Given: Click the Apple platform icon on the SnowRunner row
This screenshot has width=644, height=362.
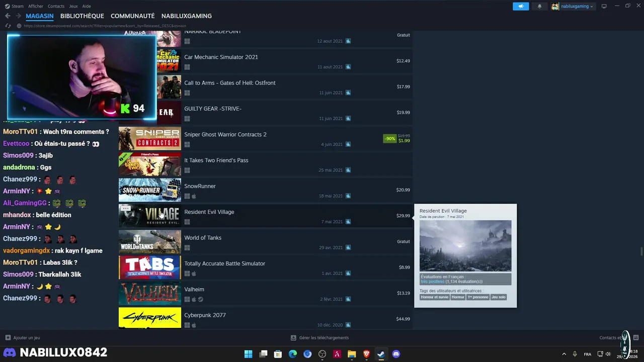Looking at the screenshot, I should [x=194, y=196].
